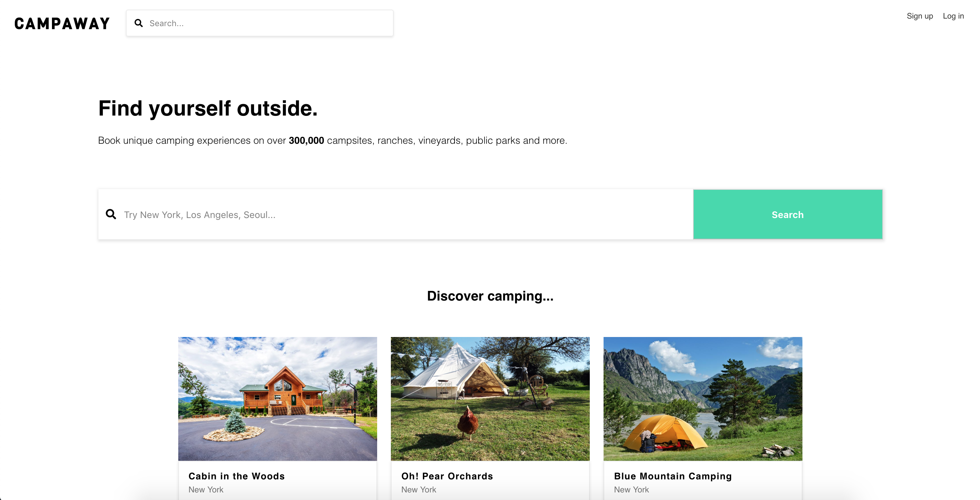980x500 pixels.
Task: Open the Cabin in the Woods photo
Action: point(278,399)
